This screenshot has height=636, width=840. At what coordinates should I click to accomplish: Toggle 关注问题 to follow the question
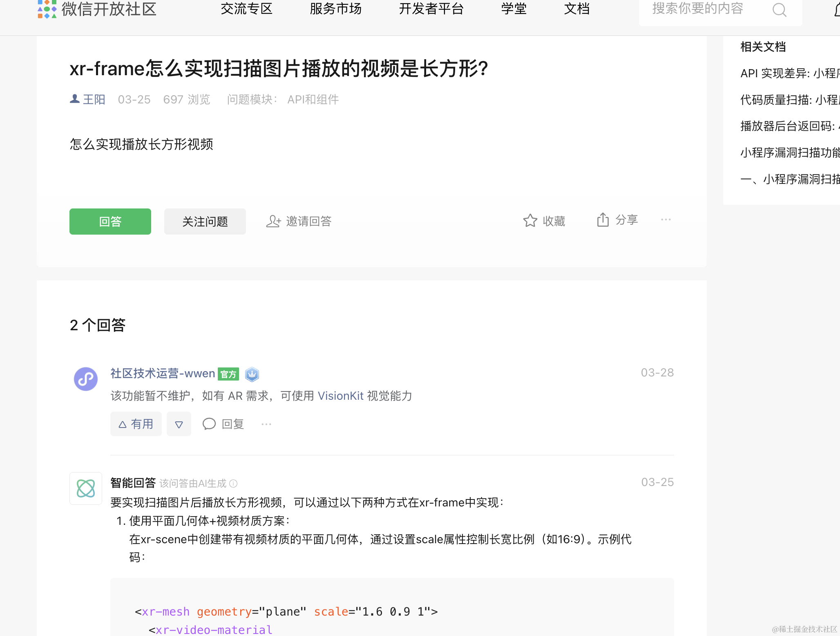pyautogui.click(x=205, y=222)
